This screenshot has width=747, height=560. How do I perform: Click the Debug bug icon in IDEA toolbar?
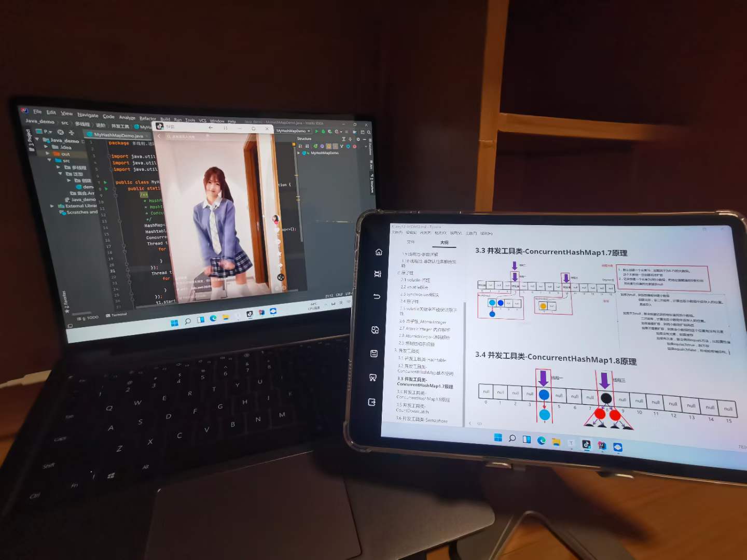323,132
